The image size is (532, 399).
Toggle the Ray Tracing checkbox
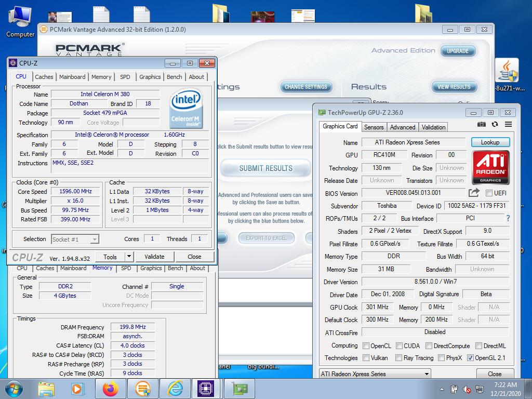tap(399, 357)
